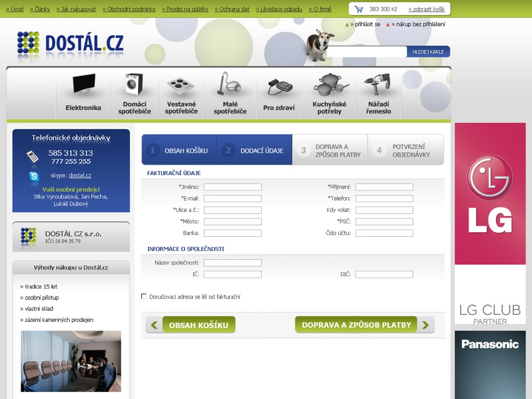Click nákup bez přihlášení link
Image resolution: width=532 pixels, height=399 pixels.
pyautogui.click(x=418, y=24)
